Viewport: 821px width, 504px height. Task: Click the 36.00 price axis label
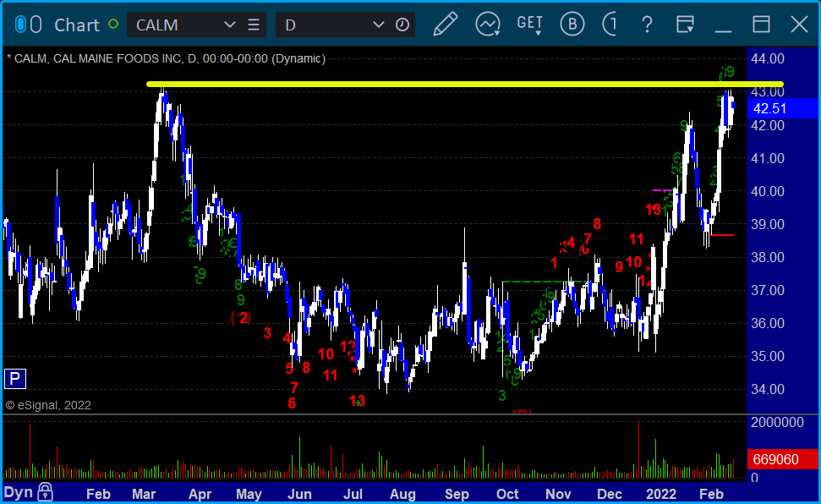coord(768,323)
